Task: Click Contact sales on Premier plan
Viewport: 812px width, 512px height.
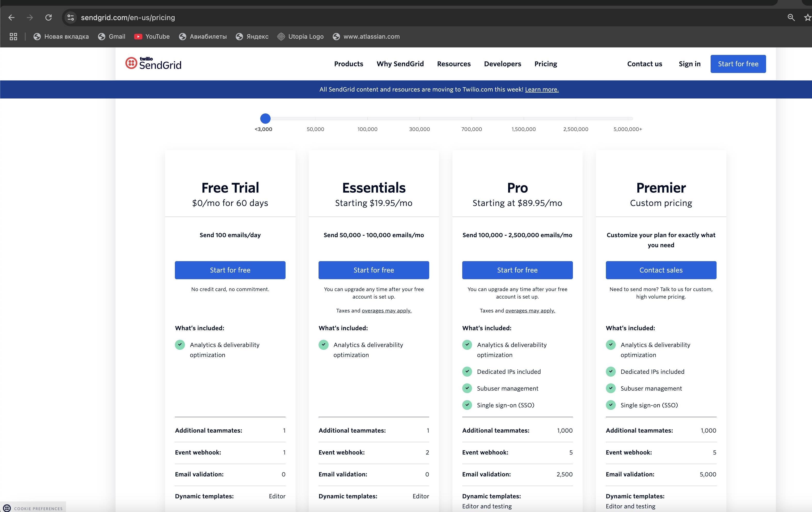Action: (x=661, y=270)
